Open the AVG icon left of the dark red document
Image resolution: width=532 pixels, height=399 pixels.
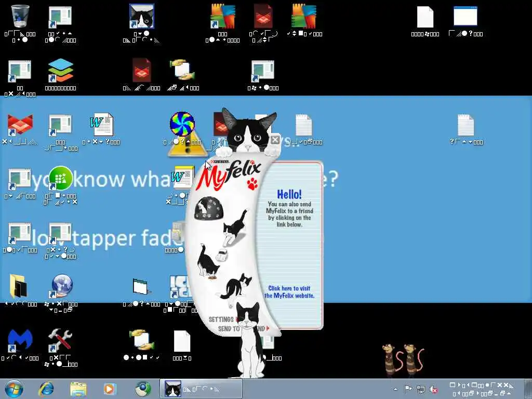(x=222, y=16)
